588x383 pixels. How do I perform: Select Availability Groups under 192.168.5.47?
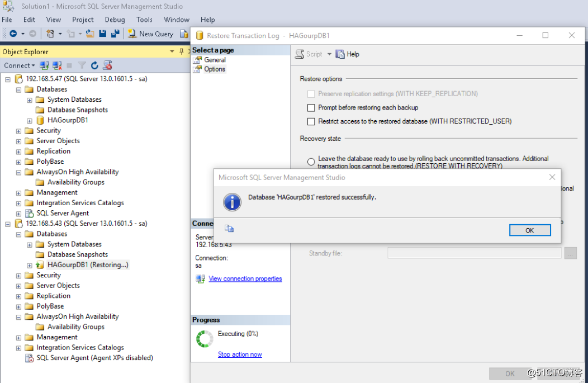(x=76, y=182)
